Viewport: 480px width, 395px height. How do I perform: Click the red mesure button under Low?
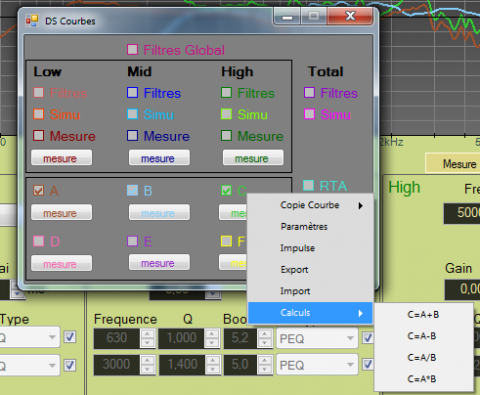[61, 158]
